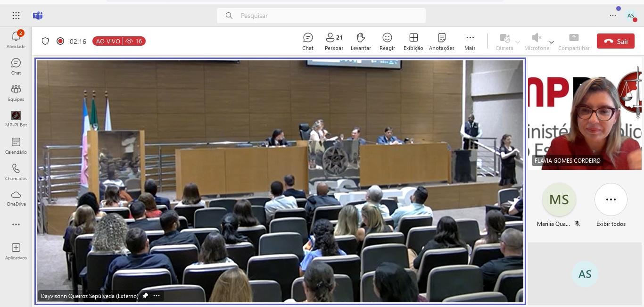644x307 pixels.
Task: Select the MS Marilia participant avatar
Action: point(559,199)
